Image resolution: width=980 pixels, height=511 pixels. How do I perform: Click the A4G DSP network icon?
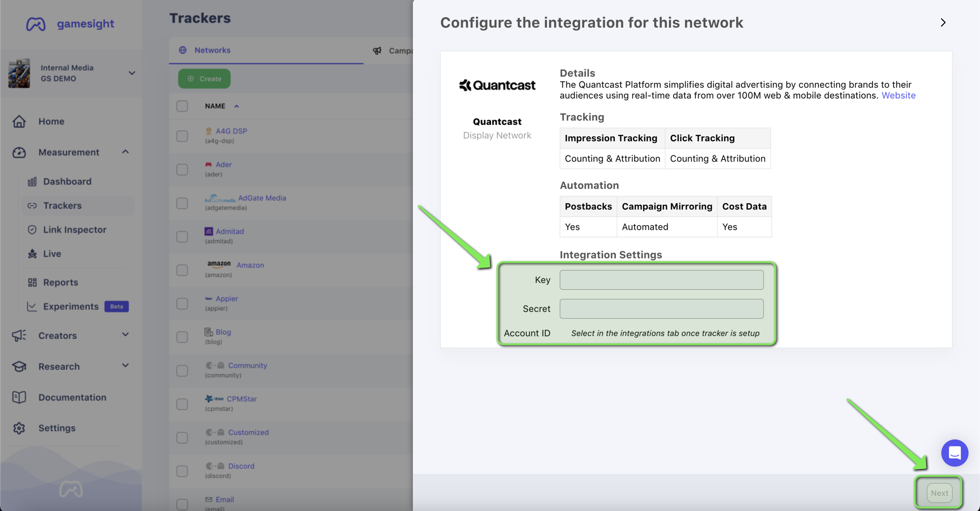pyautogui.click(x=208, y=131)
